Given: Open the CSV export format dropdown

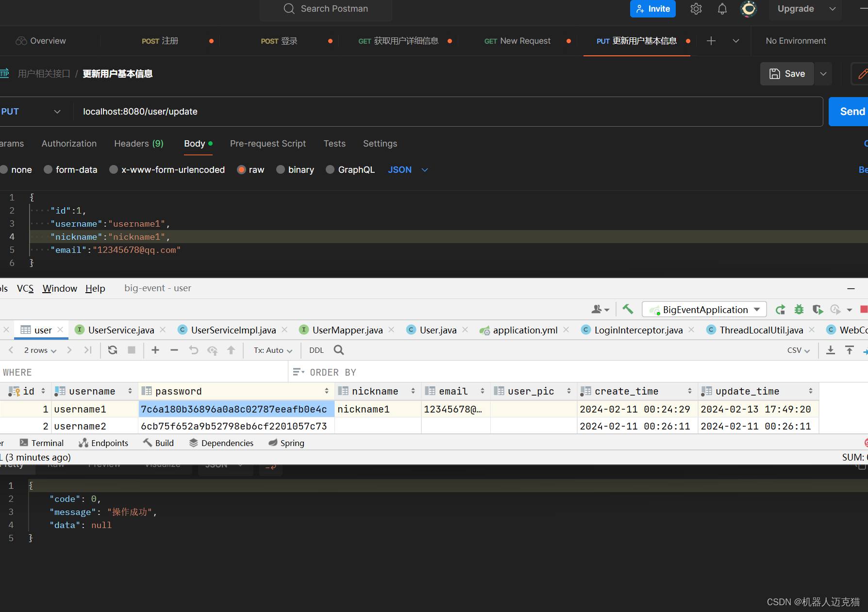Looking at the screenshot, I should (x=799, y=350).
